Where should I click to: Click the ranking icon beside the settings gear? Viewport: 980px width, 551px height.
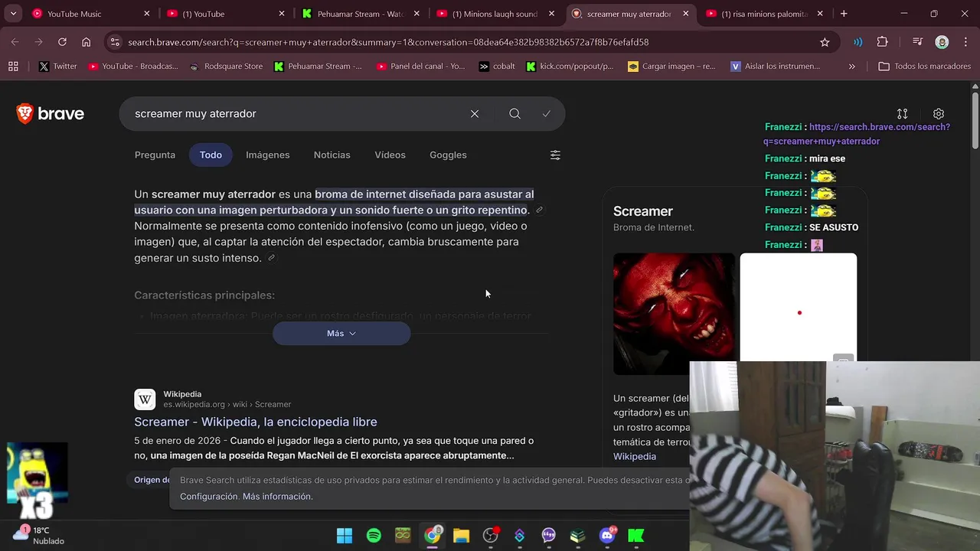[x=903, y=113]
